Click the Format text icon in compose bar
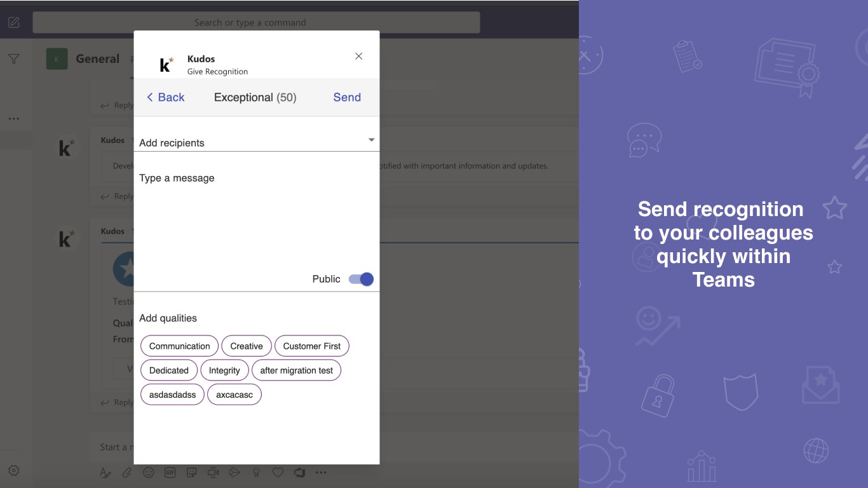The width and height of the screenshot is (868, 488). tap(105, 473)
